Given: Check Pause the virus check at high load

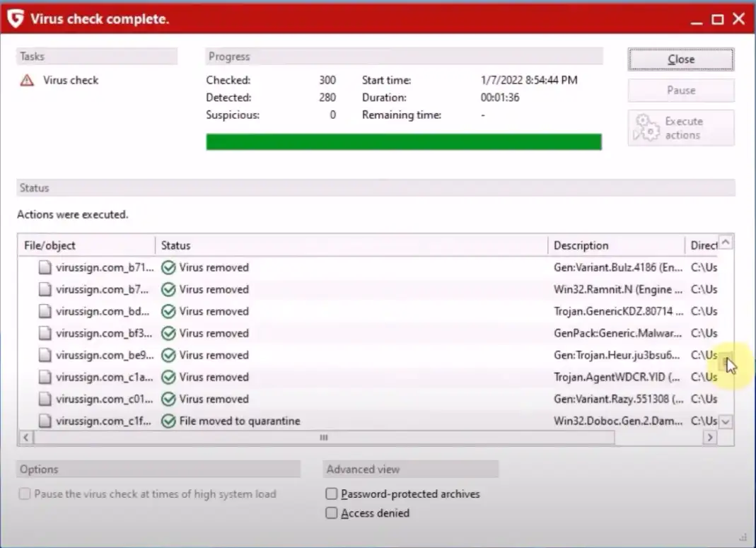Looking at the screenshot, I should pyautogui.click(x=25, y=494).
